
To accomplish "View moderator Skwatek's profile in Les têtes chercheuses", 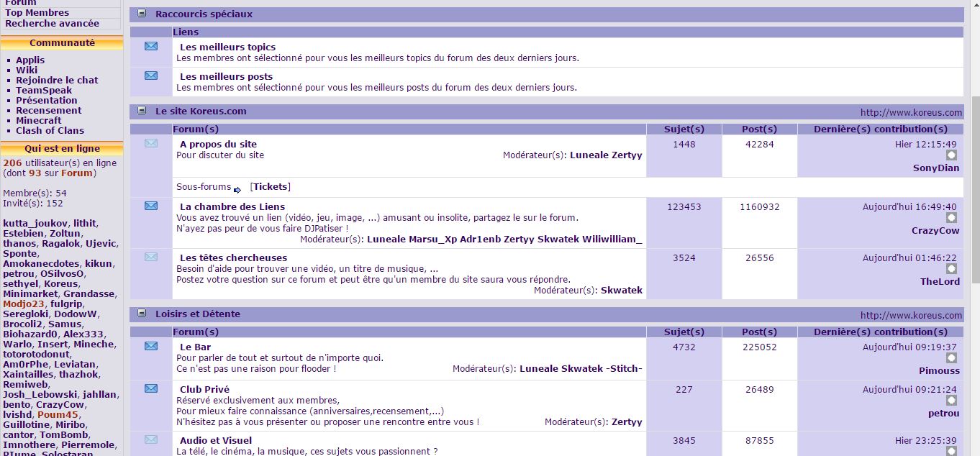I will [621, 290].
